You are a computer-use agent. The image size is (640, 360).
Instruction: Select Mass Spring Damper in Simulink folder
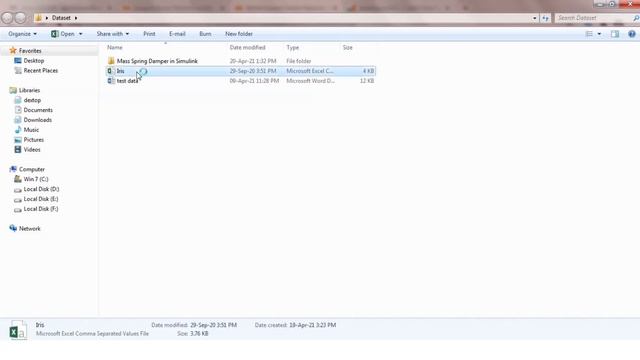(x=157, y=61)
